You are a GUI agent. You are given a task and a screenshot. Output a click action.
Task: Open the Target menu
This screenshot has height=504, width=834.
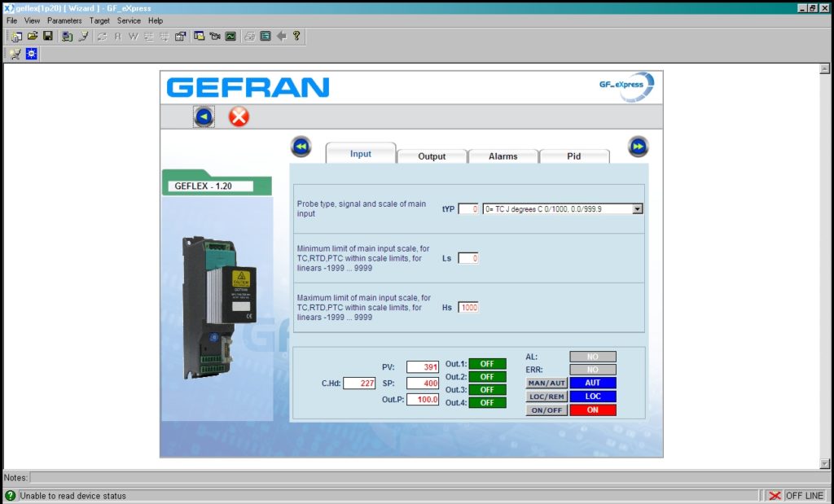(x=99, y=20)
